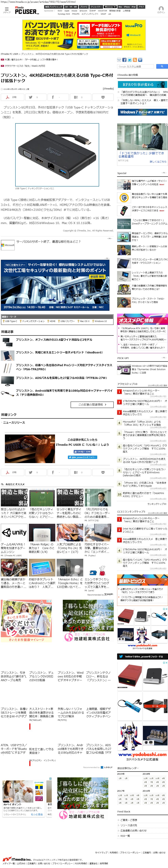
Task: Open the RPAで仕事が変わる feature banner
Action: coord(142,85)
